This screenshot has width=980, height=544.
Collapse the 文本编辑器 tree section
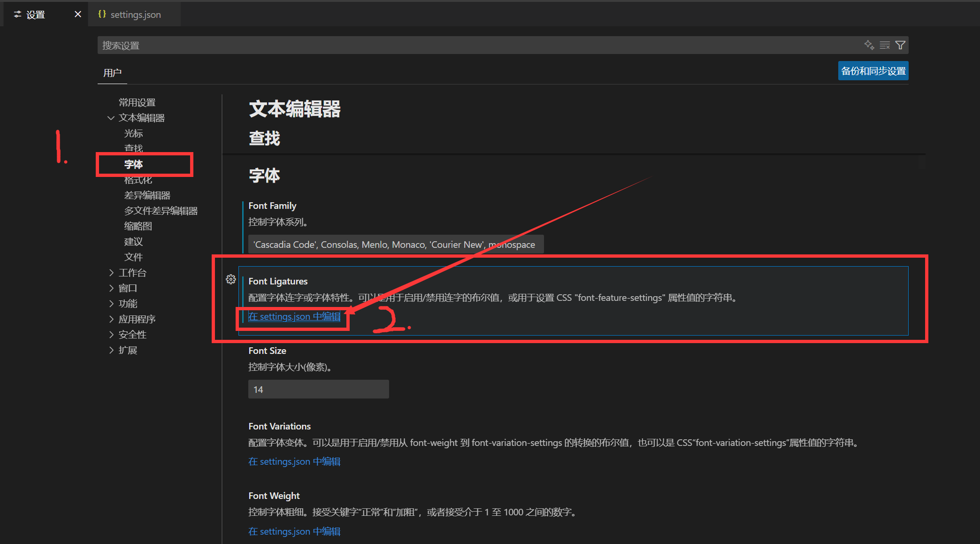tap(111, 117)
